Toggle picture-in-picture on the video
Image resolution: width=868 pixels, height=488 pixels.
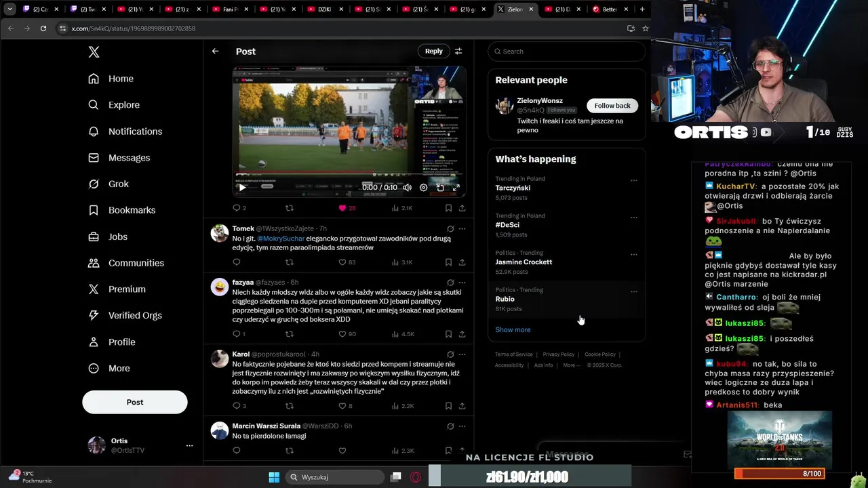(x=440, y=188)
